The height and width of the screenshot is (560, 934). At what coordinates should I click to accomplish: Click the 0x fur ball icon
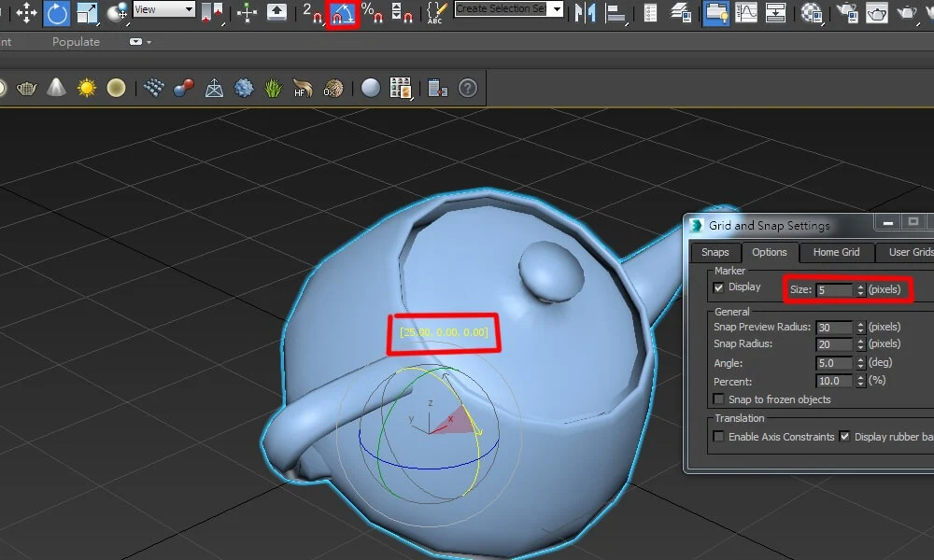pos(333,88)
